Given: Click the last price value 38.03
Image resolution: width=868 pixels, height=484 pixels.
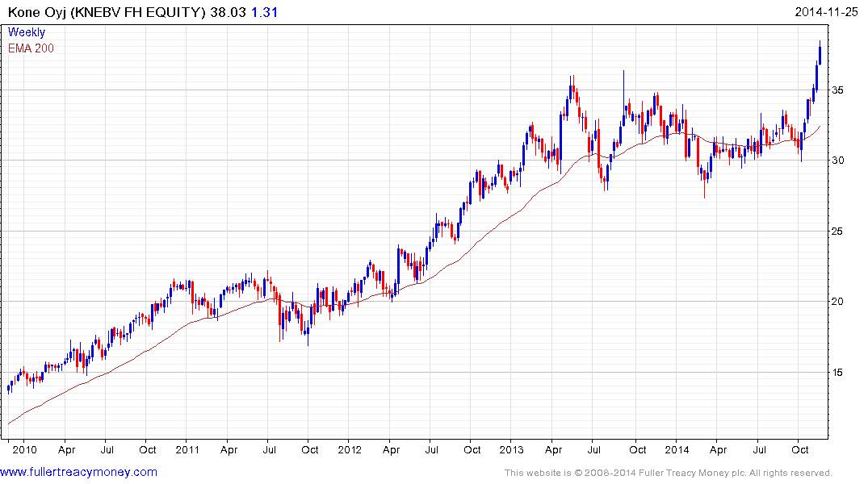Looking at the screenshot, I should pos(226,12).
